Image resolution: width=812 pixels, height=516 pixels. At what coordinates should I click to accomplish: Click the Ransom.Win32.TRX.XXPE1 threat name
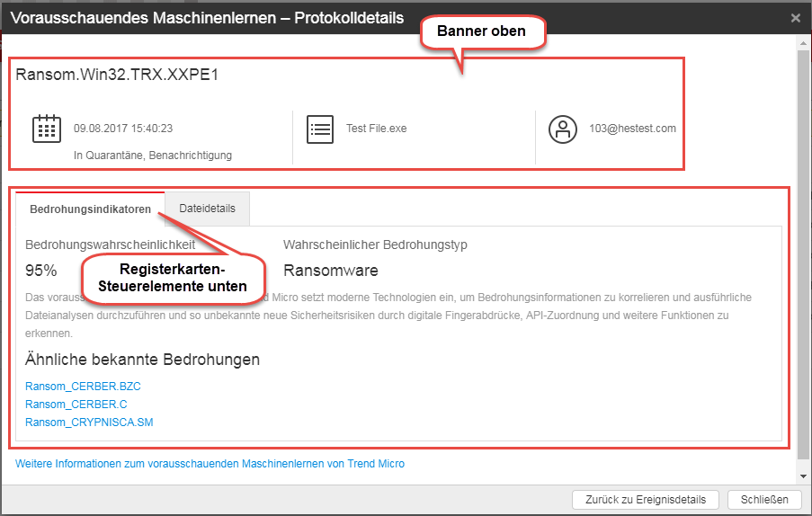[117, 75]
